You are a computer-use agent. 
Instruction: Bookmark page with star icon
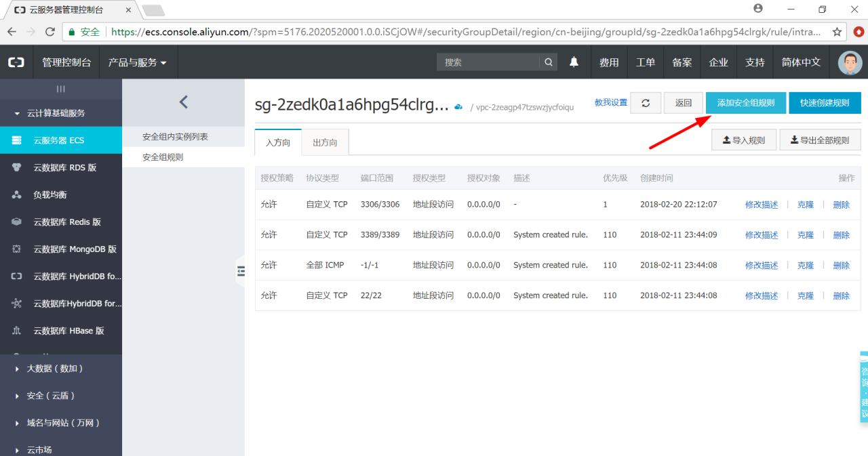(x=837, y=32)
